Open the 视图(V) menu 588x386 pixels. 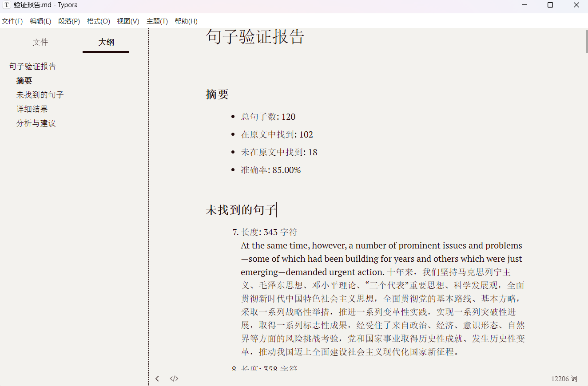128,21
